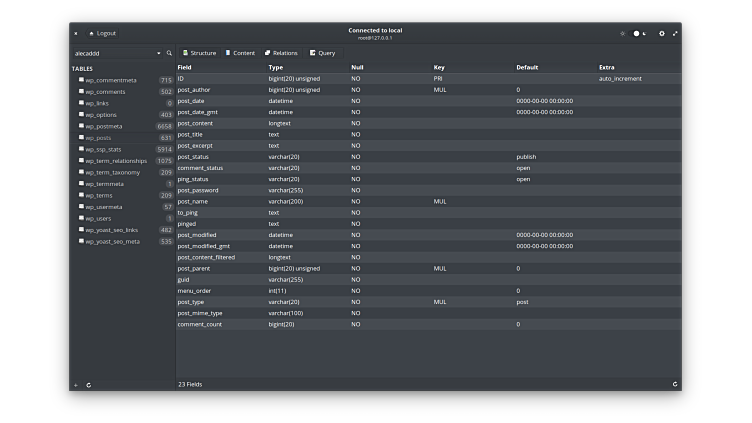
Task: Refresh the fields view at bottom right
Action: [675, 384]
